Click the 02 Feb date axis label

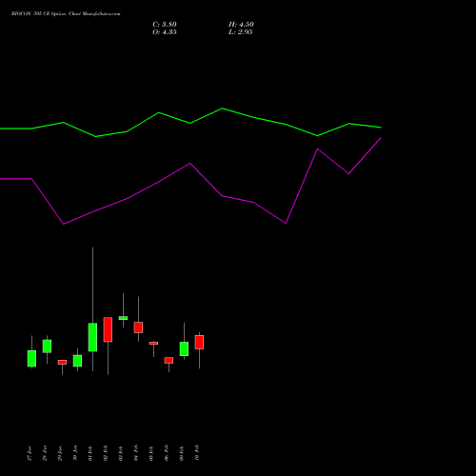click(x=106, y=453)
